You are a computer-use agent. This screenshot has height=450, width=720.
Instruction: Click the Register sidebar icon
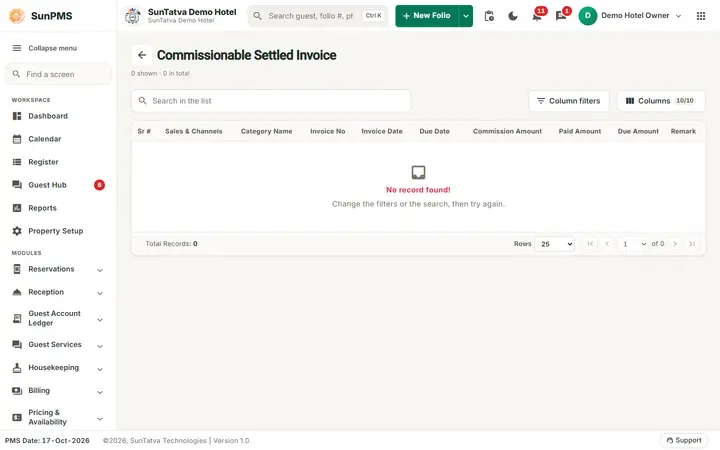(17, 162)
